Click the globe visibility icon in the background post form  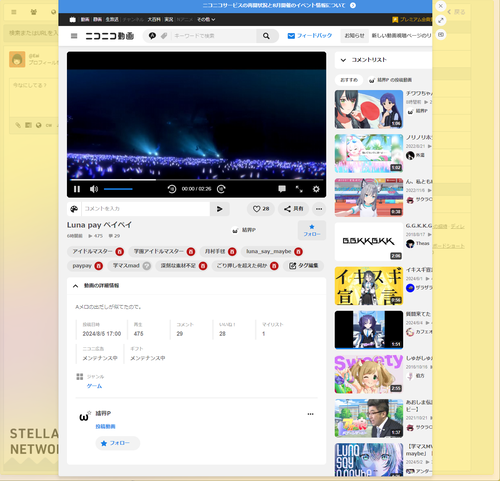pos(39,125)
